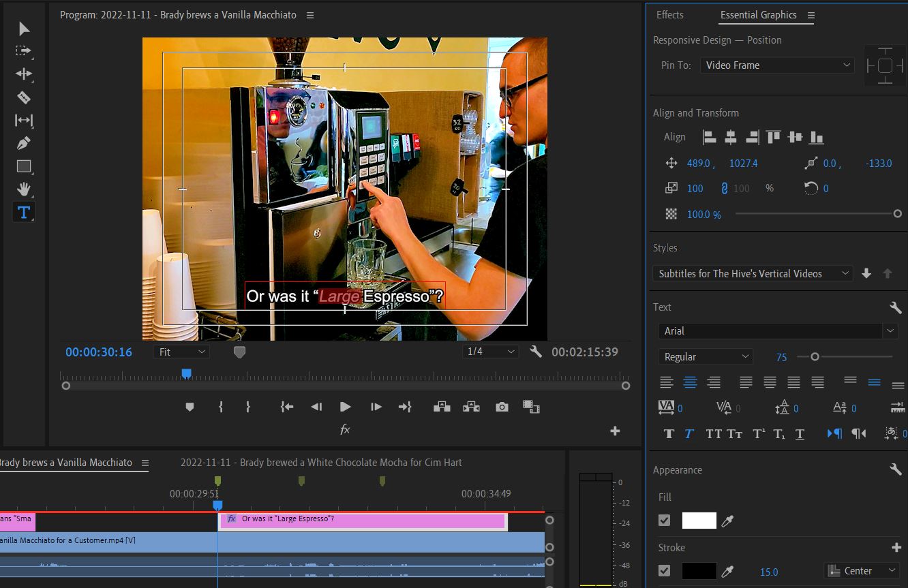908x588 pixels.
Task: Open the Regular font style dropdown
Action: click(x=706, y=356)
